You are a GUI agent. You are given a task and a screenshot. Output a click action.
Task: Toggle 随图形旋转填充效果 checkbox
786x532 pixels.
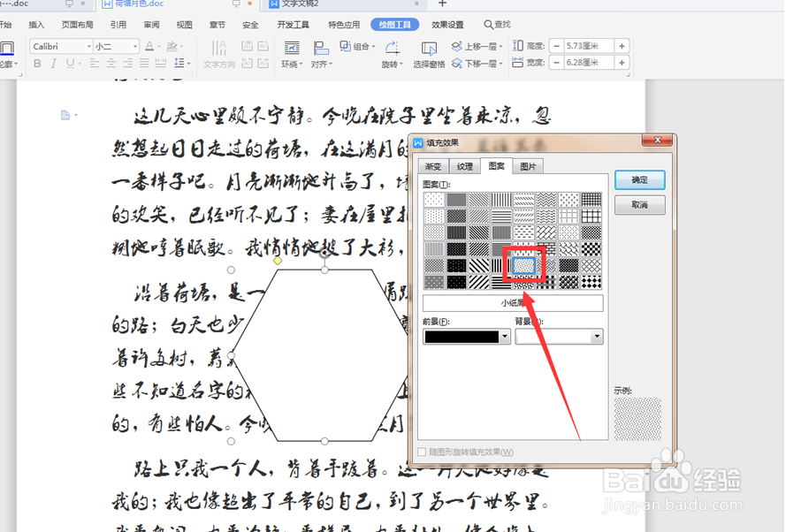422,452
